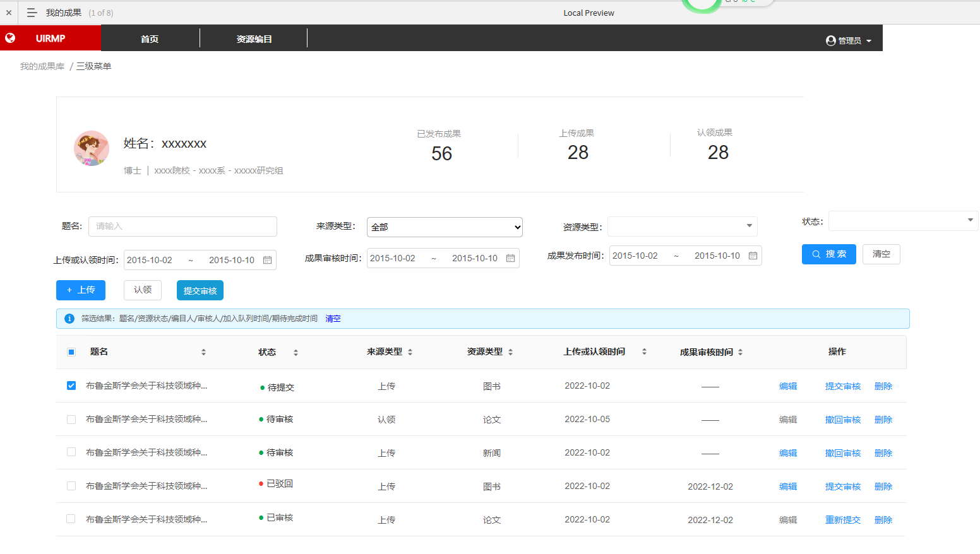Click the 已发布成果 count 56
This screenshot has width=980, height=554.
pyautogui.click(x=442, y=153)
